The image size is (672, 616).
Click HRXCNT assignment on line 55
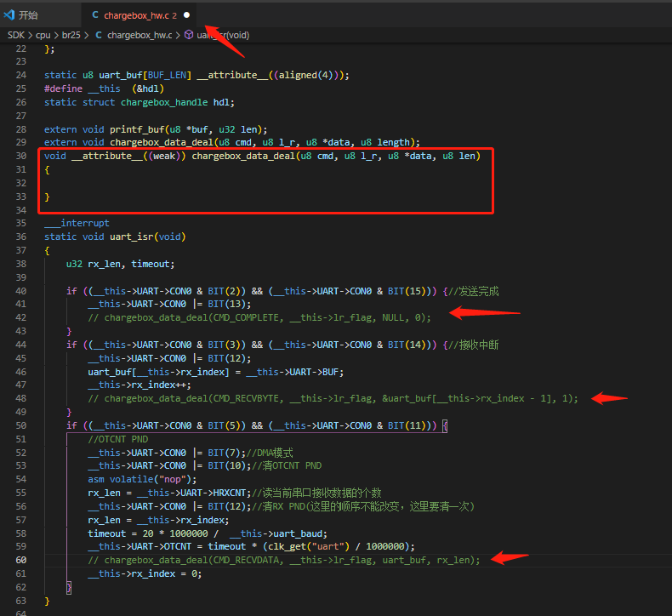point(169,493)
